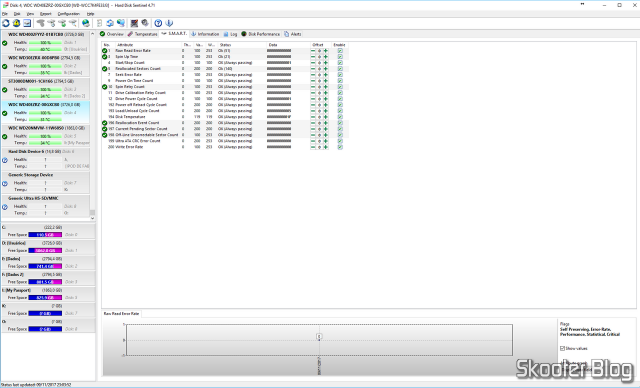Open the Report menu
The image size is (640, 388).
[x=46, y=14]
